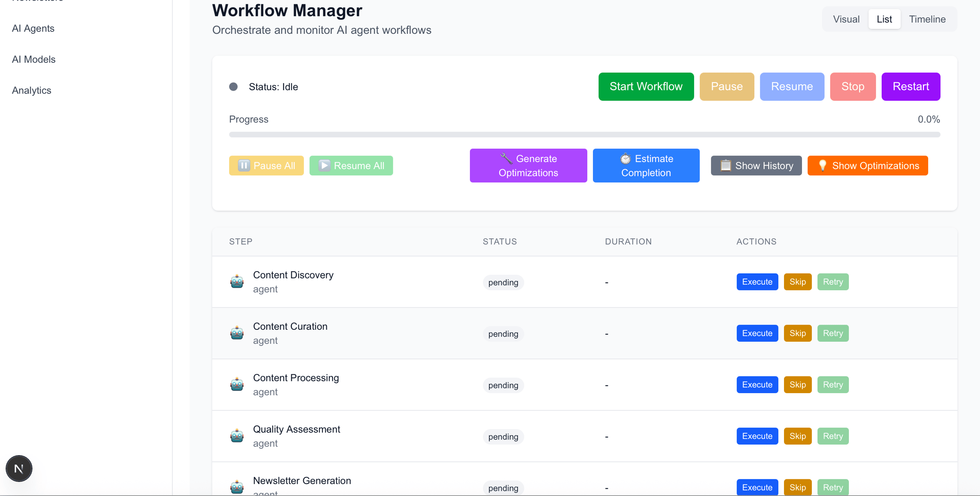Viewport: 980px width, 496px height.
Task: Start the workflow with the green button
Action: pos(646,87)
